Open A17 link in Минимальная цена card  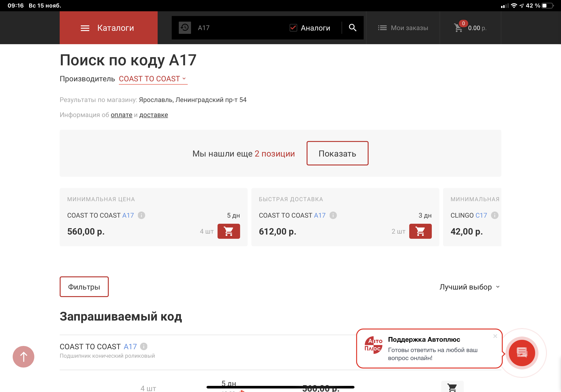click(x=128, y=215)
